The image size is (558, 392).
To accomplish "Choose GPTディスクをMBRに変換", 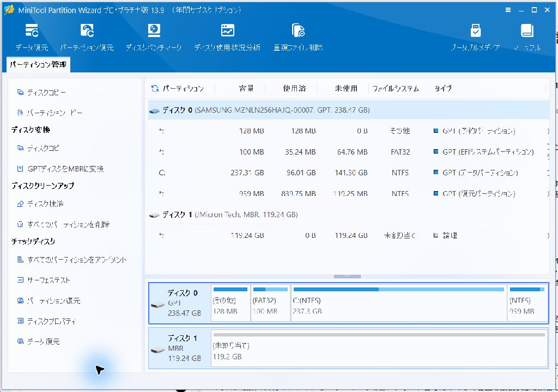I will click(x=60, y=169).
